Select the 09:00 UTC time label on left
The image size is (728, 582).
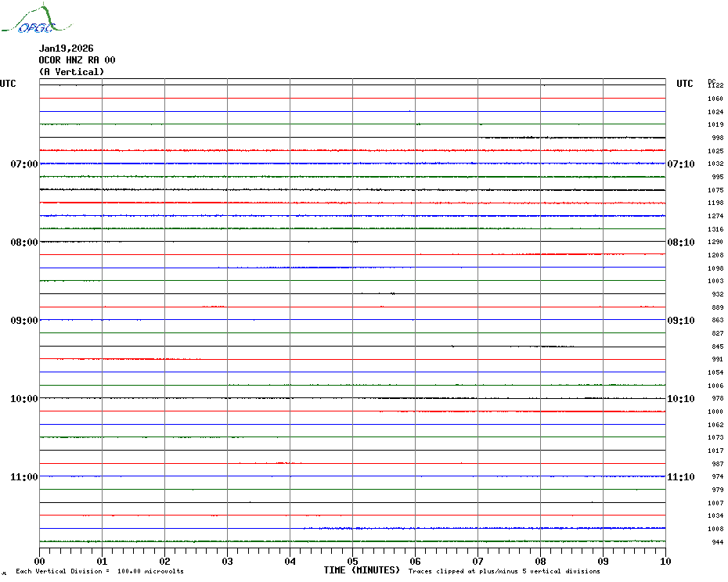click(x=24, y=321)
